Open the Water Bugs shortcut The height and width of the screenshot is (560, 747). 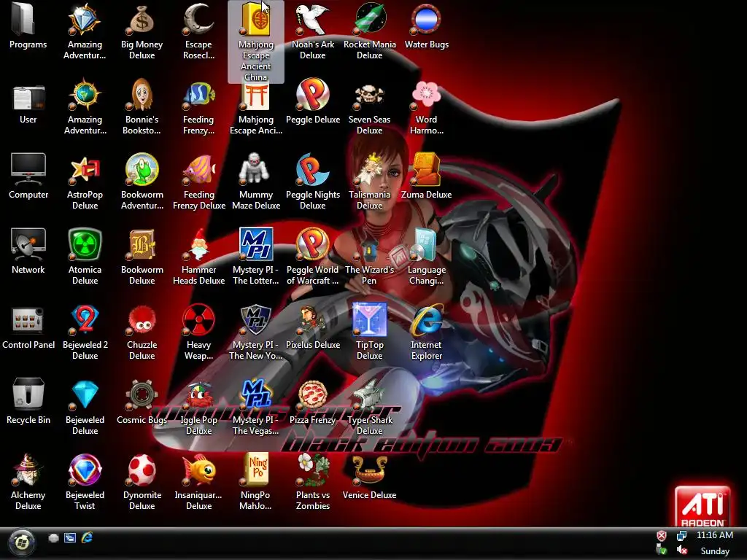coord(426,20)
